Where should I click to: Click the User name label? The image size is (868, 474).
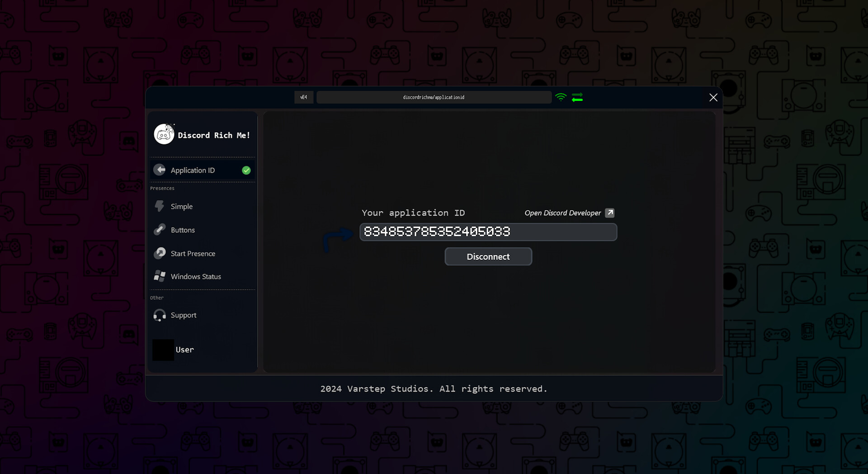click(x=184, y=350)
